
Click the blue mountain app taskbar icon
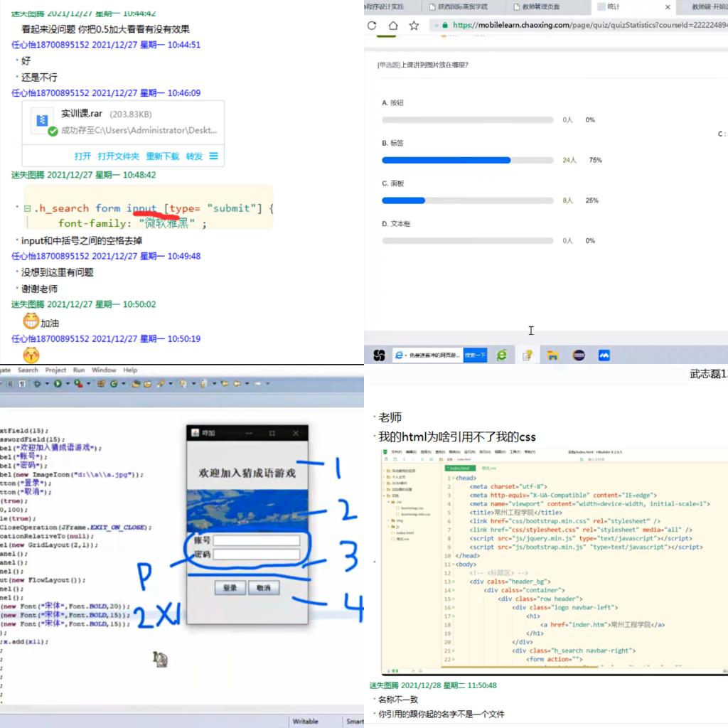pos(604,355)
